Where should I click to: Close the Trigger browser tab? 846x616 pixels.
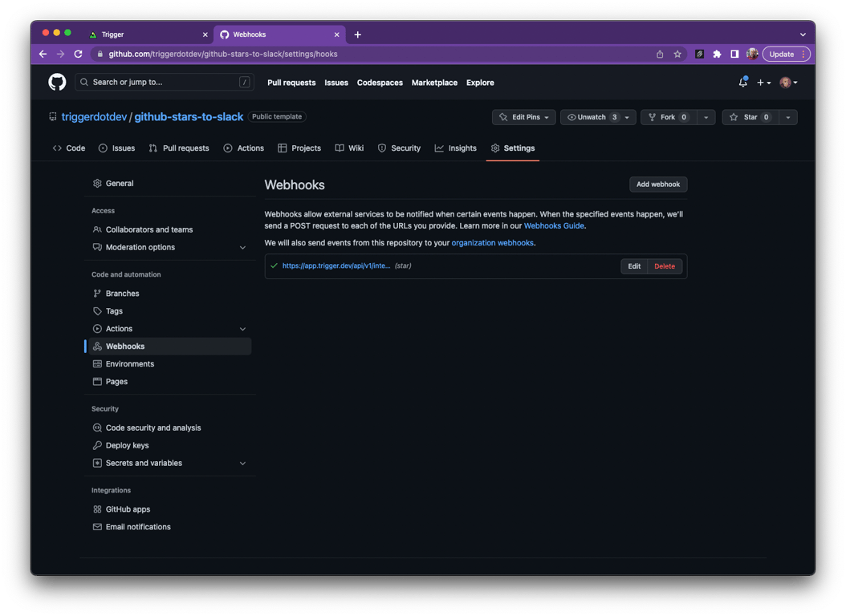point(205,34)
